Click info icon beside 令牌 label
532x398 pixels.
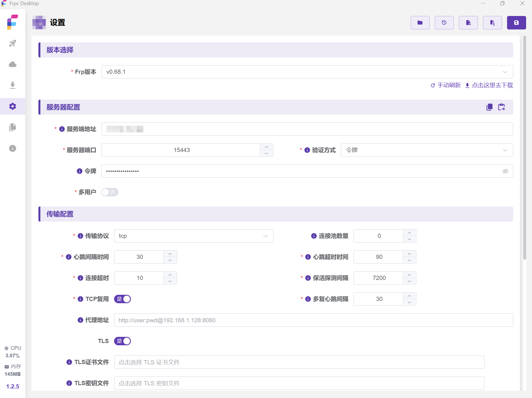80,171
